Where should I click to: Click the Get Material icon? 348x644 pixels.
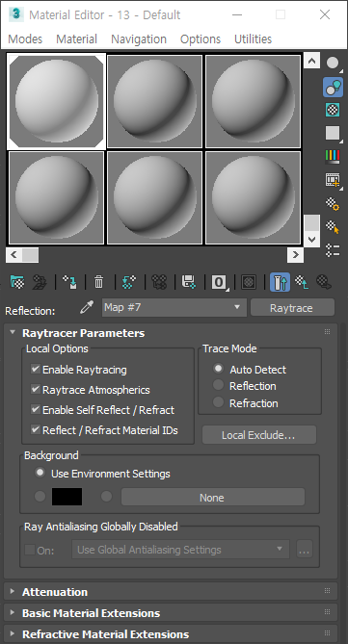16,282
